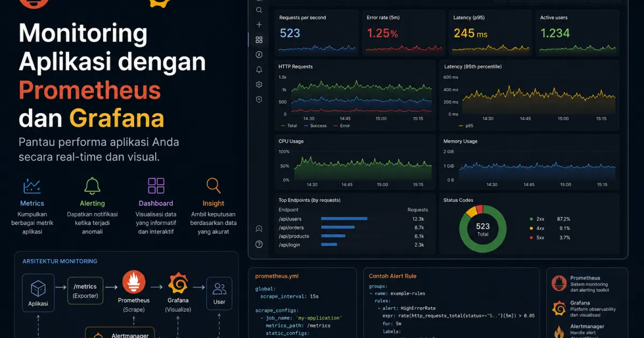
Task: Click the 1.25% error rate value
Action: [x=383, y=33]
